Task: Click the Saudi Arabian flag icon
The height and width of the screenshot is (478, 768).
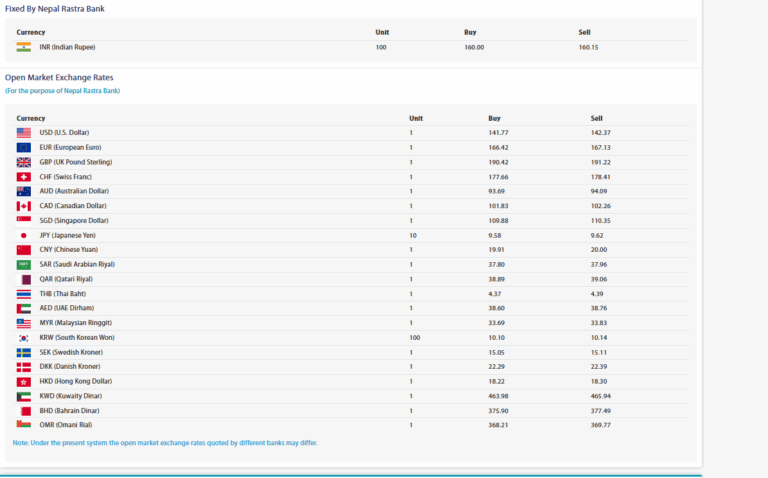Action: pos(24,264)
